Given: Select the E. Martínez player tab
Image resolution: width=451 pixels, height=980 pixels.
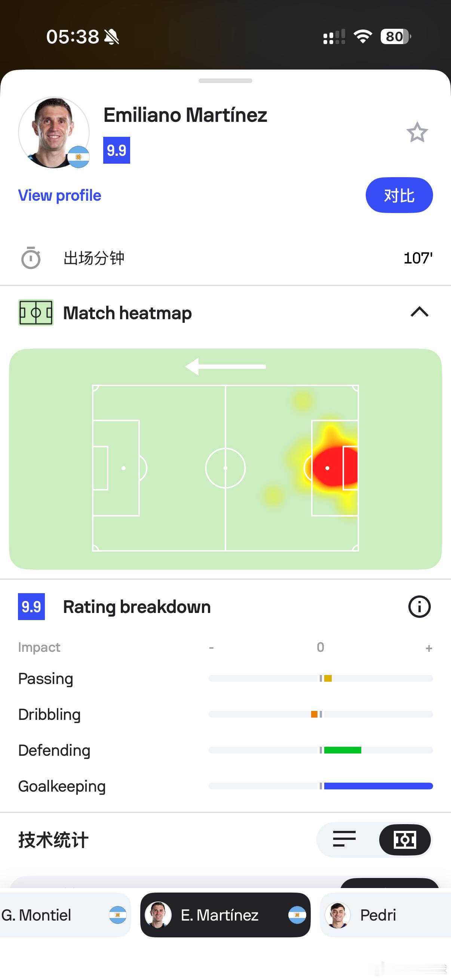Looking at the screenshot, I should 225,915.
